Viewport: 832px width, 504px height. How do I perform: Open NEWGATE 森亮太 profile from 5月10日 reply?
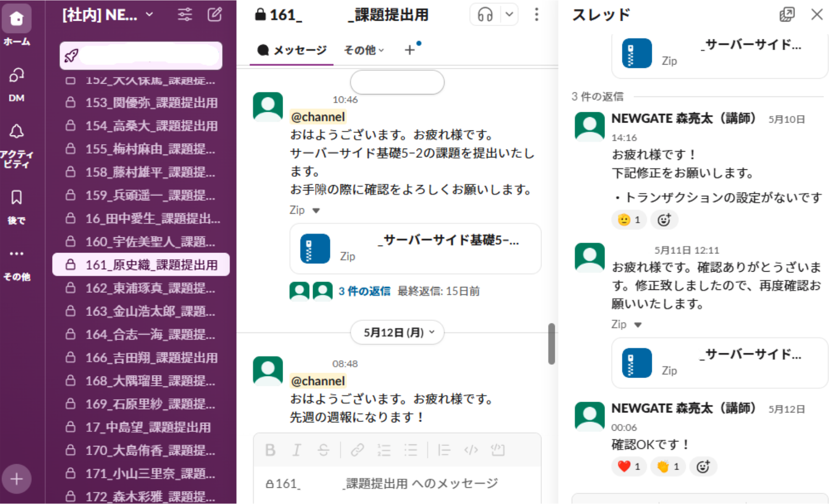click(x=683, y=118)
